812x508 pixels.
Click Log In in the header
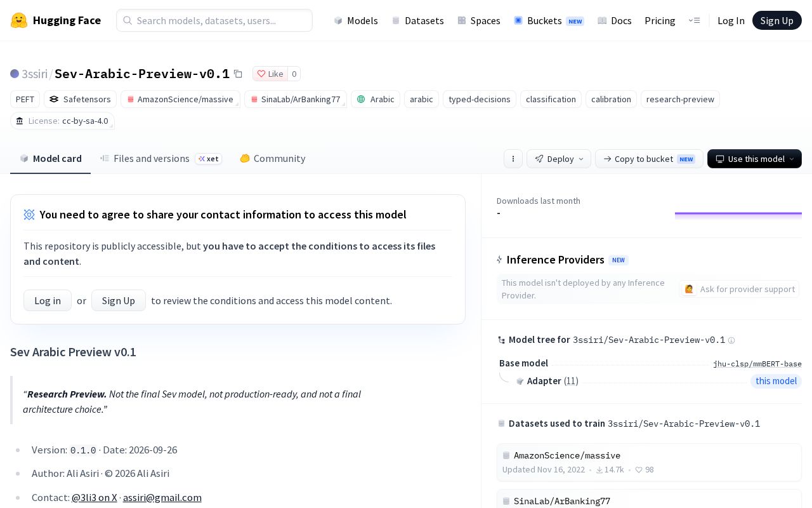click(x=731, y=20)
